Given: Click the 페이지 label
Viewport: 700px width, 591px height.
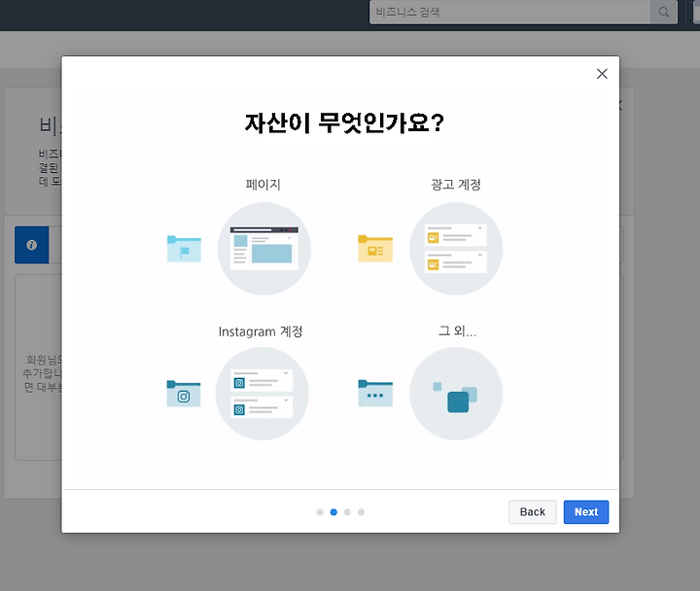Looking at the screenshot, I should click(262, 185).
